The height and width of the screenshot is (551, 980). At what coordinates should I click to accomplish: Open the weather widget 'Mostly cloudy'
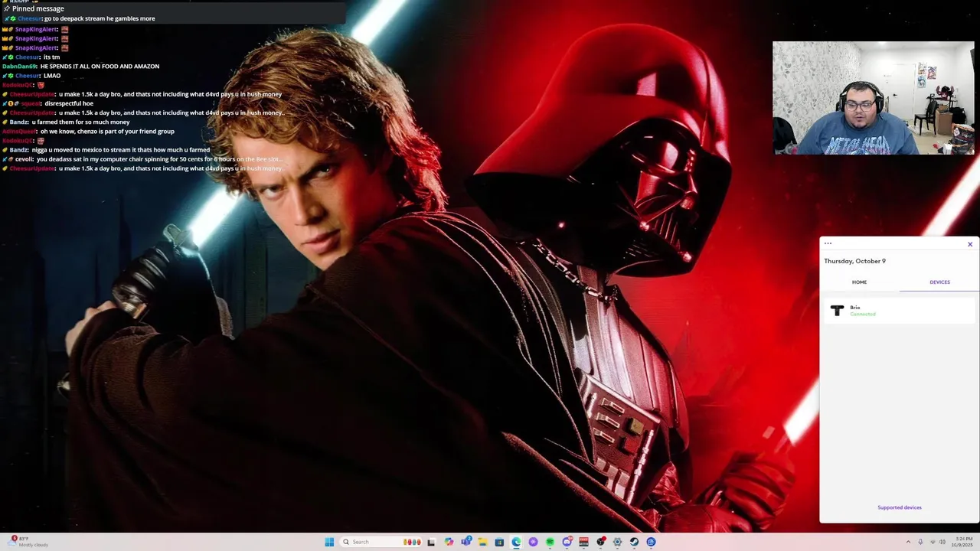(x=29, y=542)
